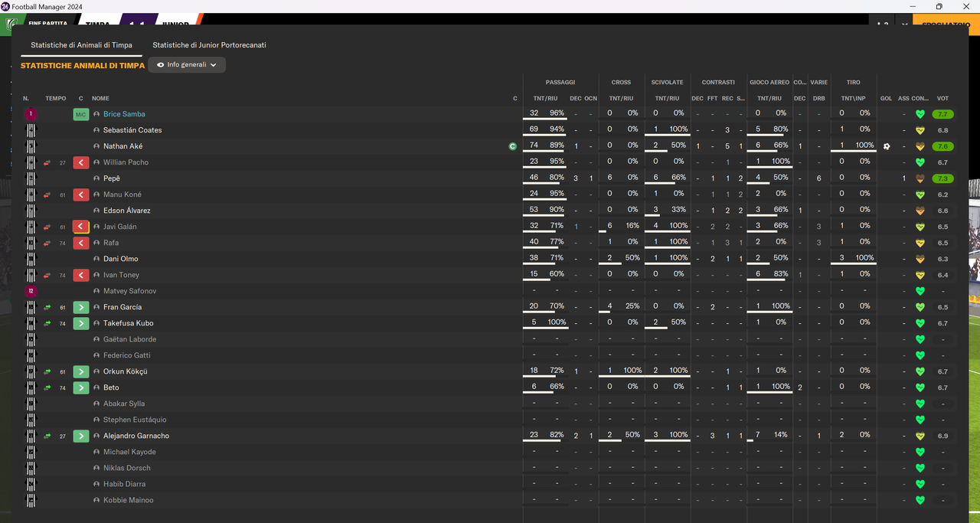Click the M/C position badge for Brice Samba
The image size is (980, 523).
81,114
